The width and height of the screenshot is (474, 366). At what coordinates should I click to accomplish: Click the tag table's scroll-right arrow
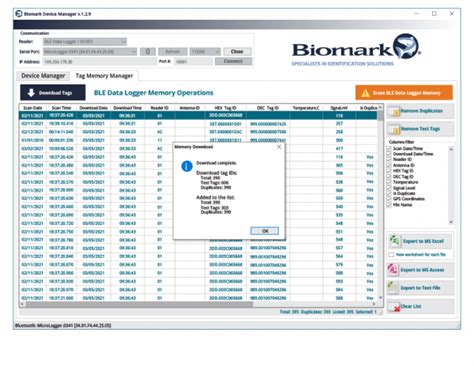pos(374,304)
